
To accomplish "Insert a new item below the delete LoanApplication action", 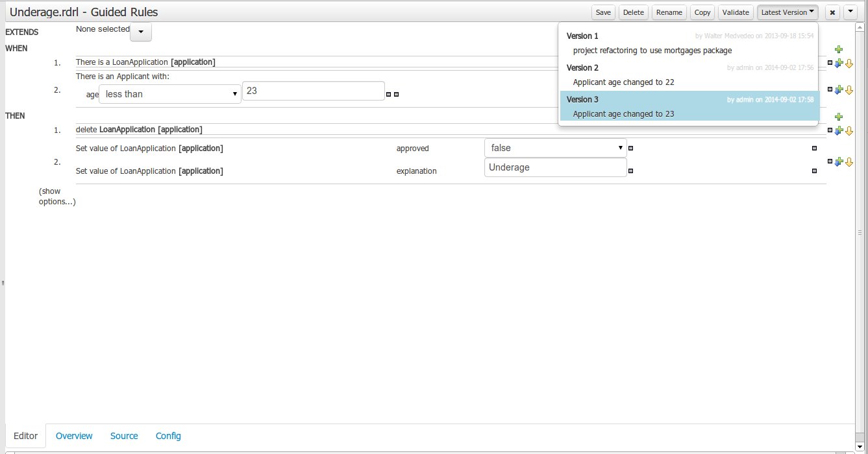I will click(x=838, y=130).
